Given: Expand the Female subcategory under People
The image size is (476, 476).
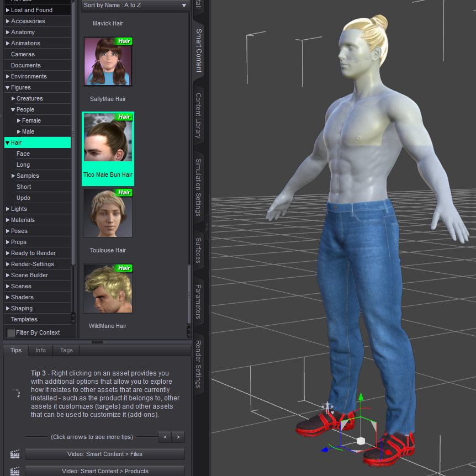Looking at the screenshot, I should pyautogui.click(x=19, y=121).
